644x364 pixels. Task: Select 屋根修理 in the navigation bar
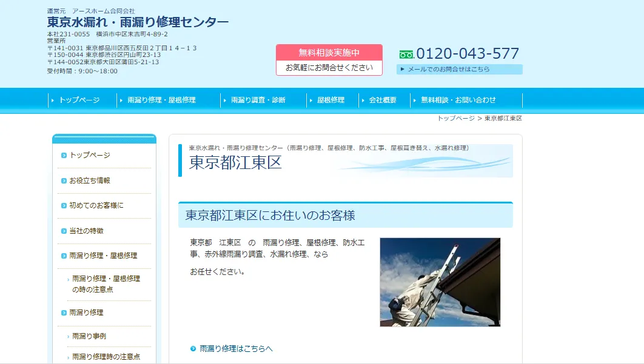330,100
